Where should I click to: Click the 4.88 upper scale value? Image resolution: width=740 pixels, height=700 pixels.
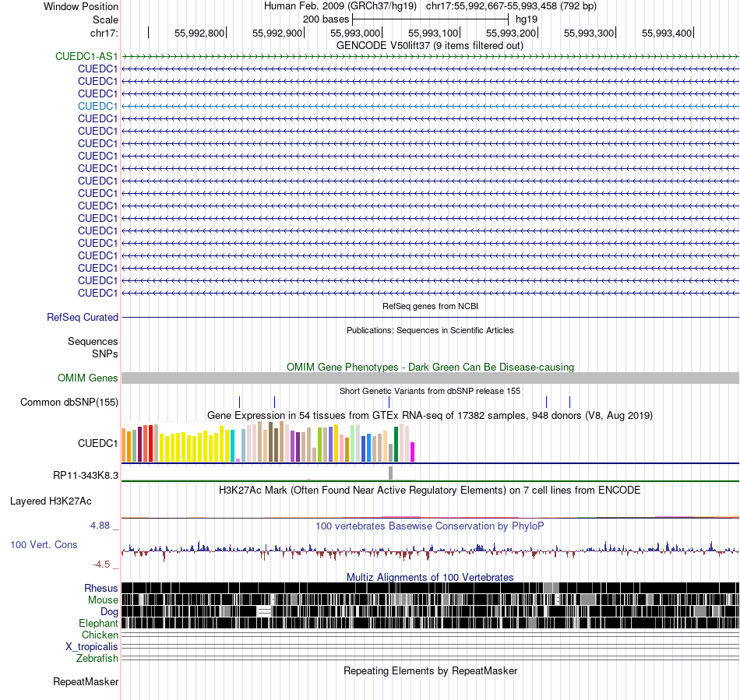[100, 526]
